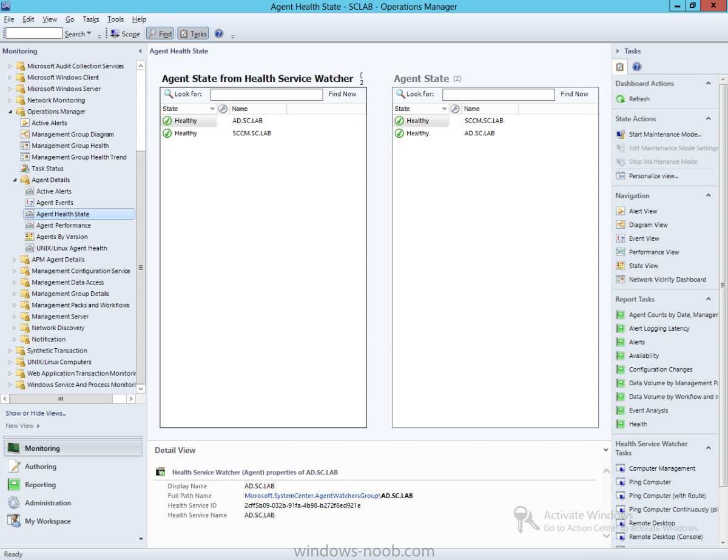Viewport: 728px width, 560px height.
Task: Click Show or Hide Views link
Action: pyautogui.click(x=36, y=413)
